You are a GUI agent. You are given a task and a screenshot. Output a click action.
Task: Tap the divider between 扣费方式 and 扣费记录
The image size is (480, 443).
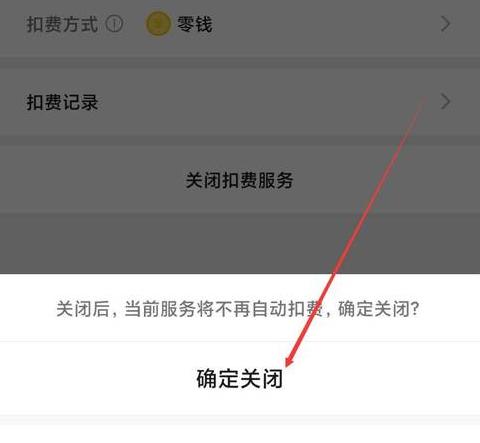240,63
